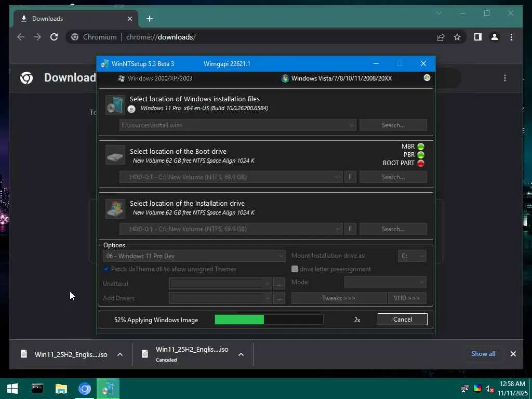Open Chromium profile avatar
This screenshot has height=399, width=532.
click(x=495, y=37)
